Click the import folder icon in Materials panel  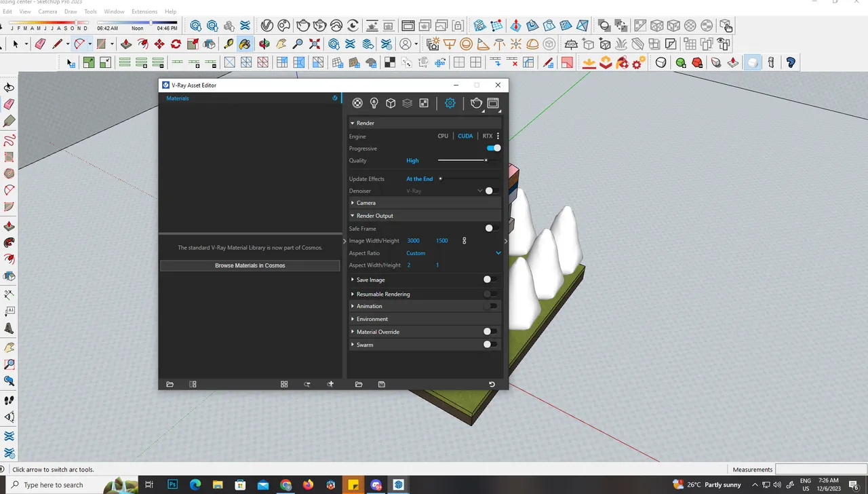[170, 384]
